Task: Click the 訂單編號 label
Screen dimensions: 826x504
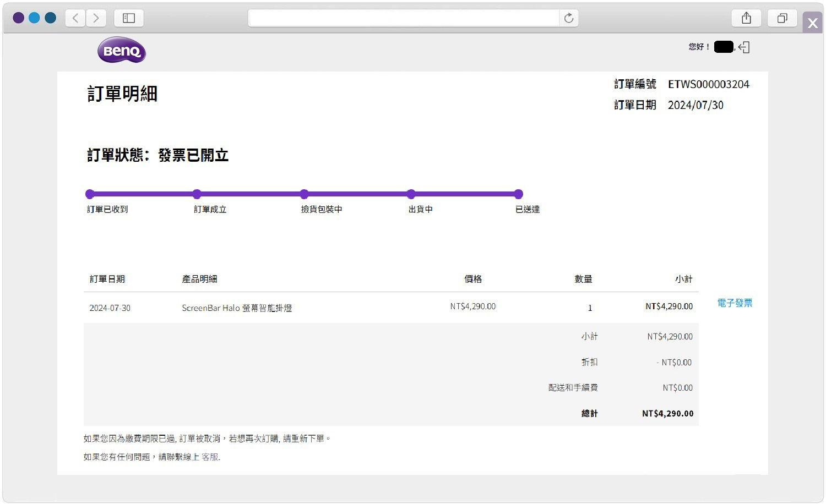Action: (x=635, y=84)
